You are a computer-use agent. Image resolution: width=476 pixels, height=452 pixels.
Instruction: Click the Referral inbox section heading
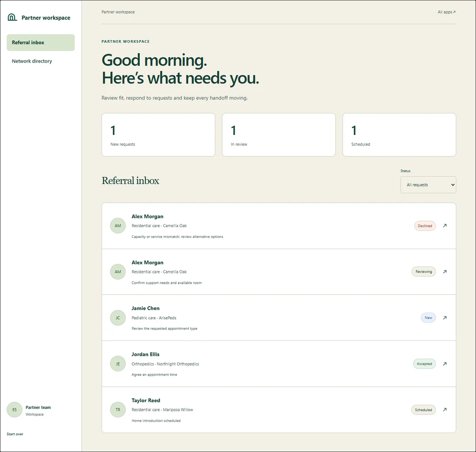click(130, 181)
